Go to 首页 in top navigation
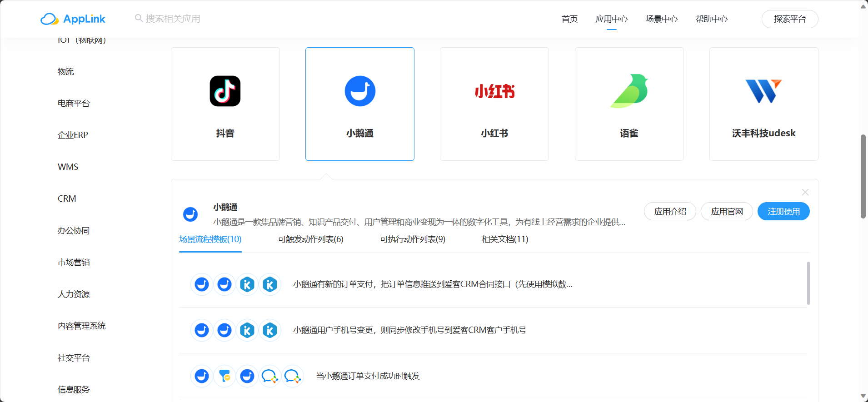This screenshot has height=402, width=868. point(569,19)
